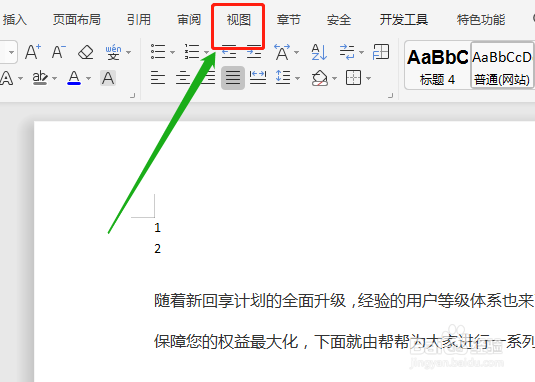Click the table tool icon with 币 symbol
Screen dimensions: 535x382
click(381, 52)
